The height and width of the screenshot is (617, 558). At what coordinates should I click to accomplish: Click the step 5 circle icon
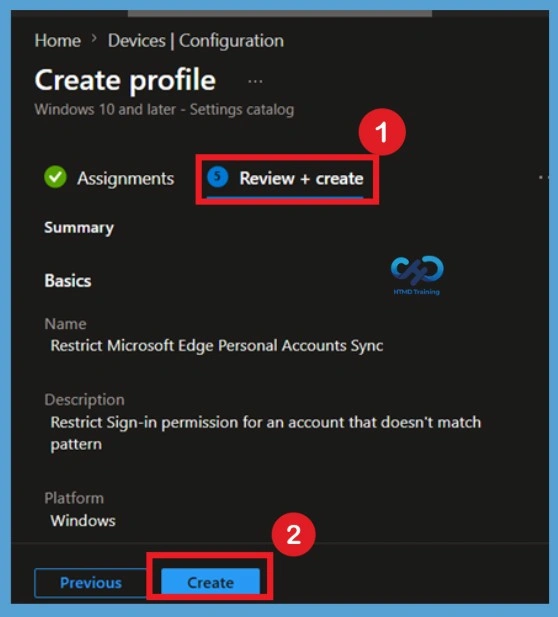[x=218, y=177]
